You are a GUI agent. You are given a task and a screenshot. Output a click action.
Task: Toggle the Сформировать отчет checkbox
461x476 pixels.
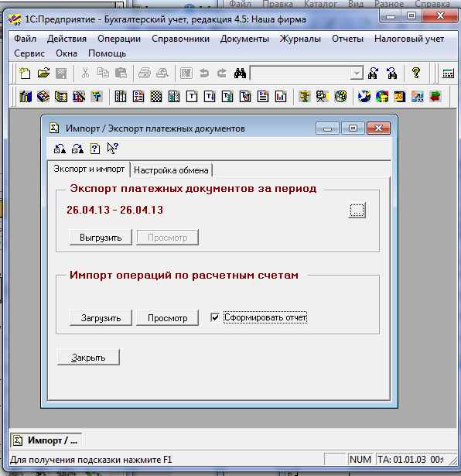pos(215,317)
